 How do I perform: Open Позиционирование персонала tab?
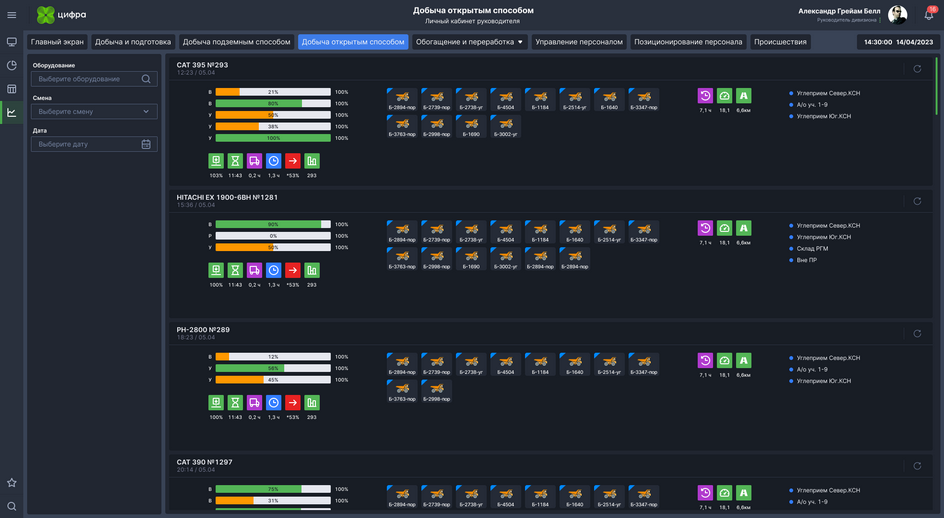coord(688,42)
